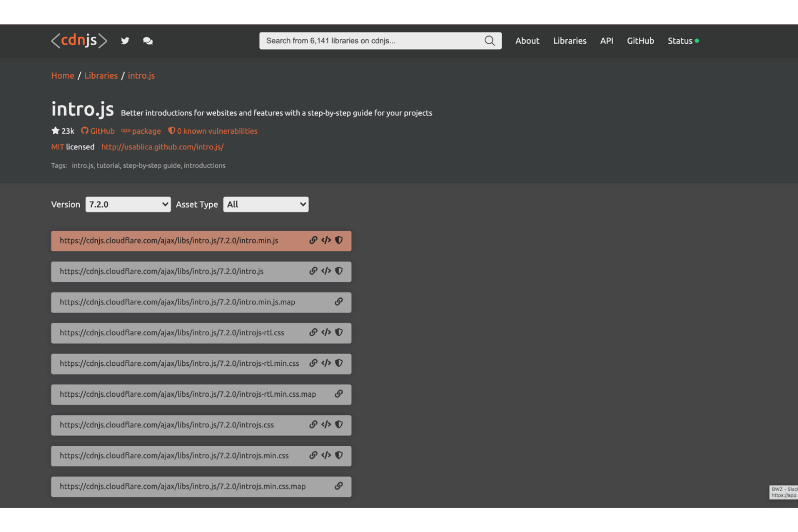Copy SRI shield icon for introjs-rtl.min.css
The width and height of the screenshot is (798, 532).
coord(339,363)
